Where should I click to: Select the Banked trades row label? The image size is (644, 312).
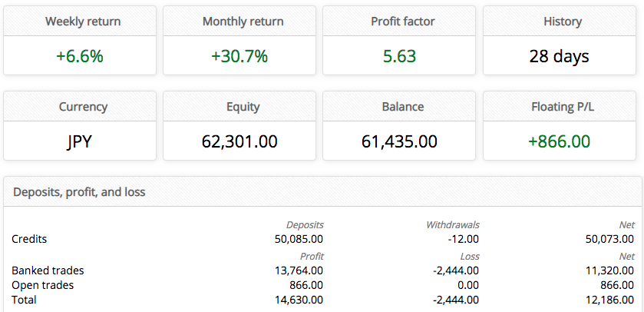click(48, 270)
